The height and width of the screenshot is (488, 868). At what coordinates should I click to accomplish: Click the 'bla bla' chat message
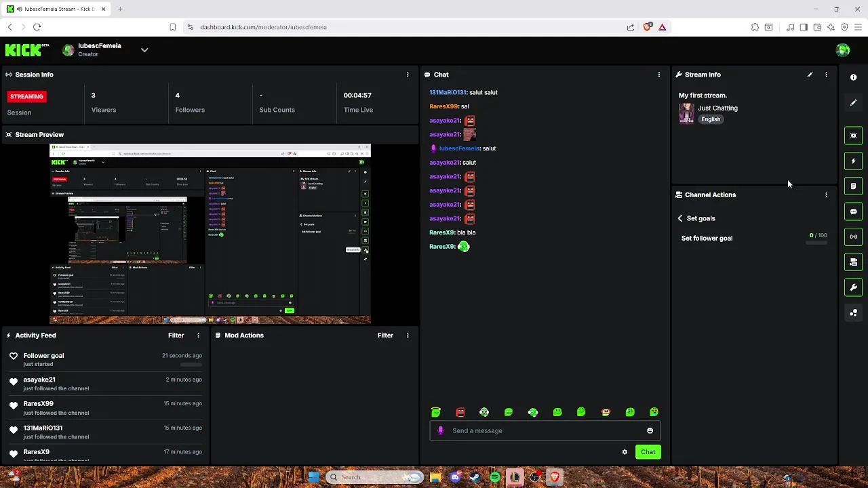pos(467,232)
